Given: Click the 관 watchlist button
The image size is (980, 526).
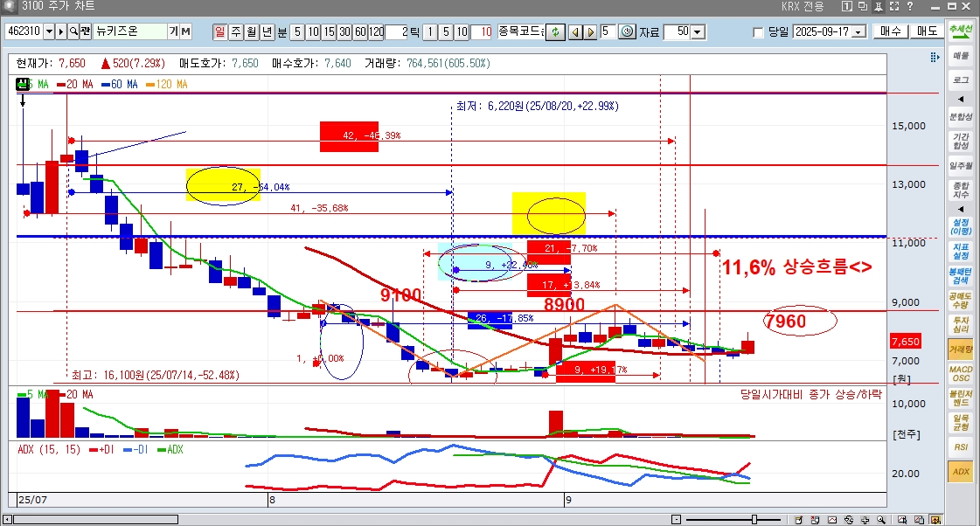Looking at the screenshot, I should (x=85, y=31).
